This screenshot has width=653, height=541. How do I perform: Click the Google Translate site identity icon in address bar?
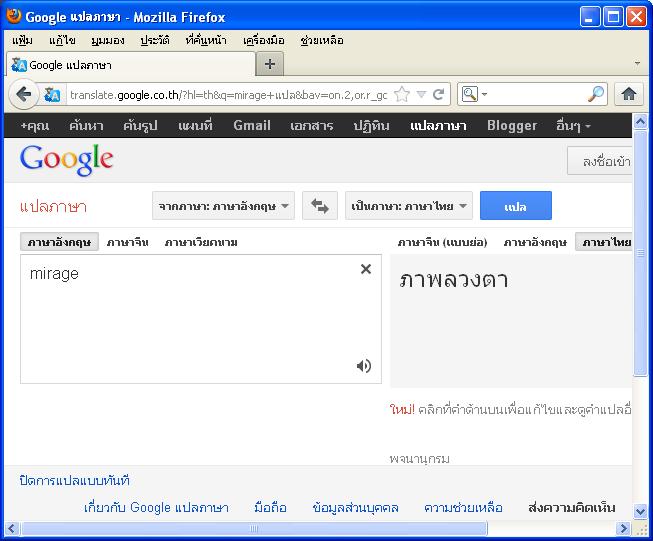(52, 95)
